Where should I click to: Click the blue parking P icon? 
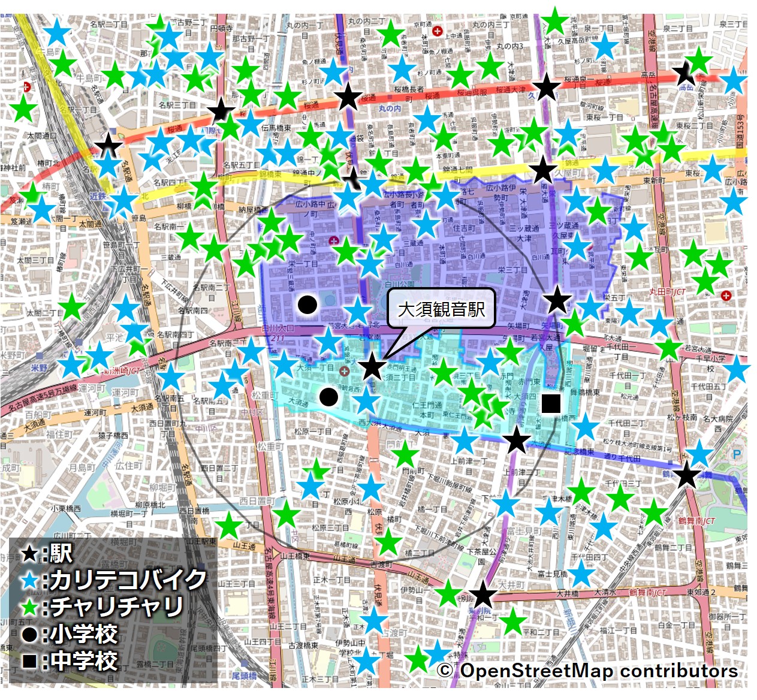[737, 455]
